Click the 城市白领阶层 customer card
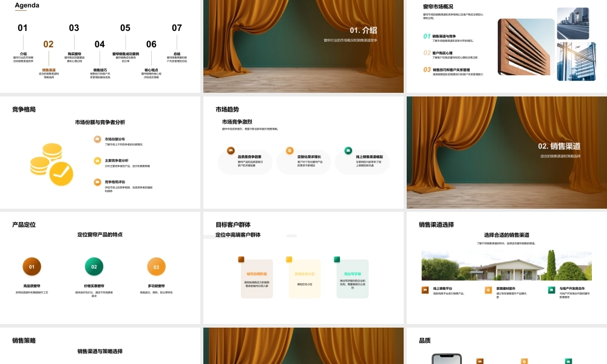This screenshot has height=364, width=607. pyautogui.click(x=257, y=279)
